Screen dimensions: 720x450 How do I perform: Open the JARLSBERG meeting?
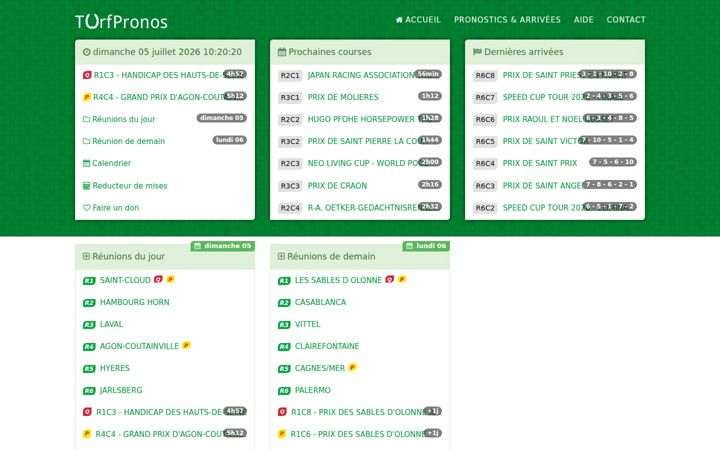[x=121, y=390]
